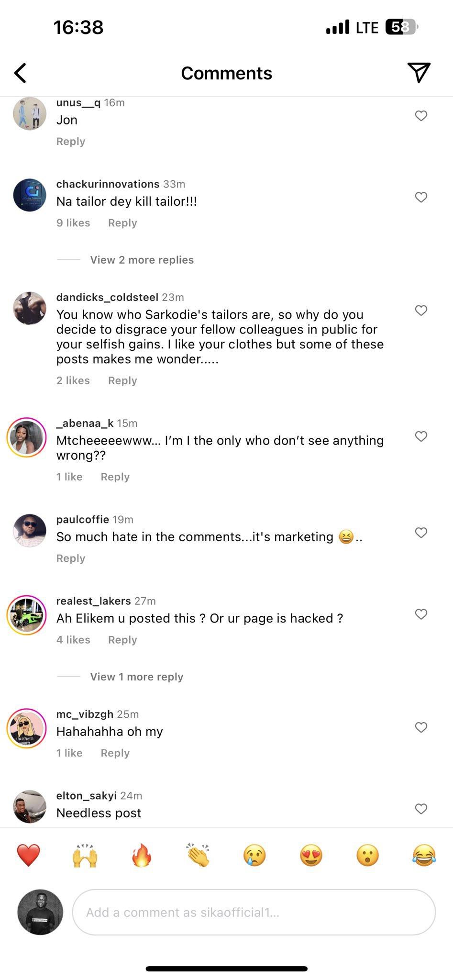Like chackurinnovations' comment with the heart icon
This screenshot has height=980, width=453.
coord(421,197)
